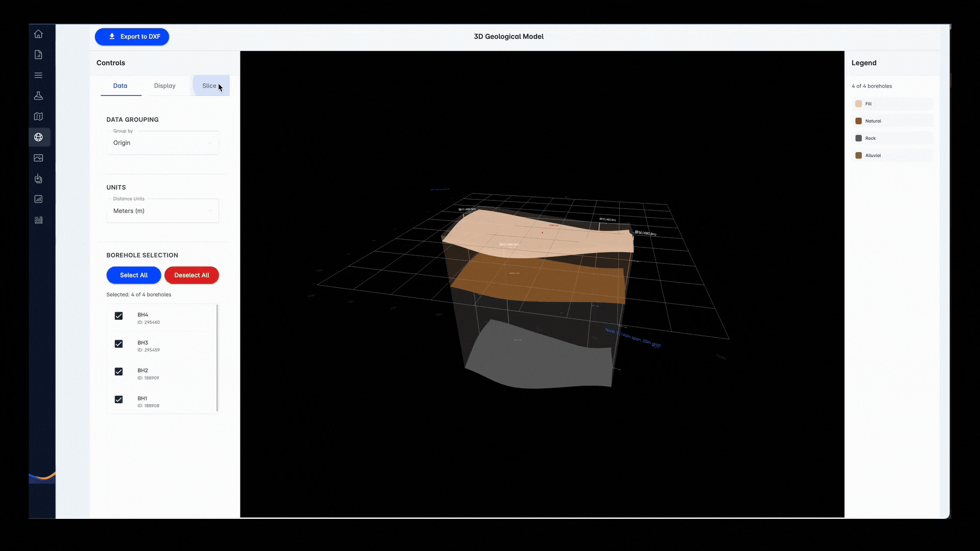This screenshot has height=551, width=980.
Task: Open the image gallery icon in sidebar
Action: click(x=38, y=158)
